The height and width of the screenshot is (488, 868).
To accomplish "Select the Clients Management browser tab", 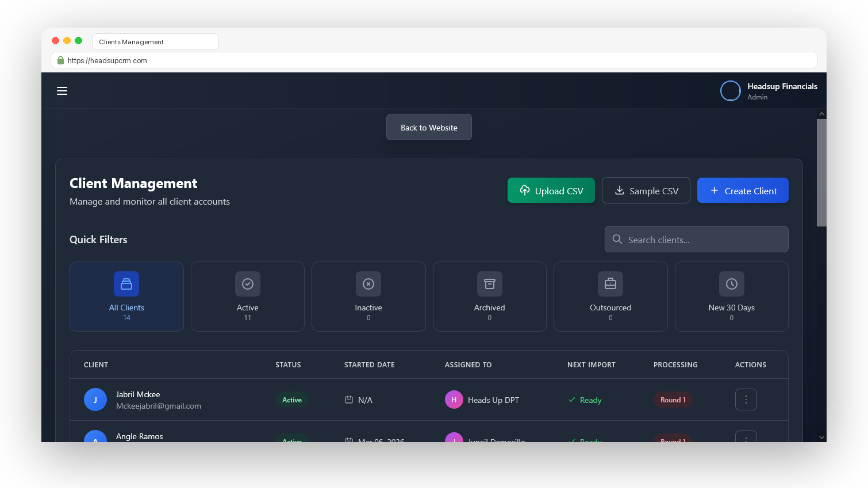I will coord(155,42).
